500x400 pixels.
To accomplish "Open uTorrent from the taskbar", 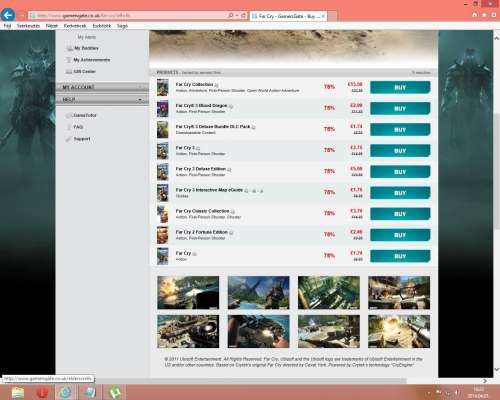I will pos(114,392).
